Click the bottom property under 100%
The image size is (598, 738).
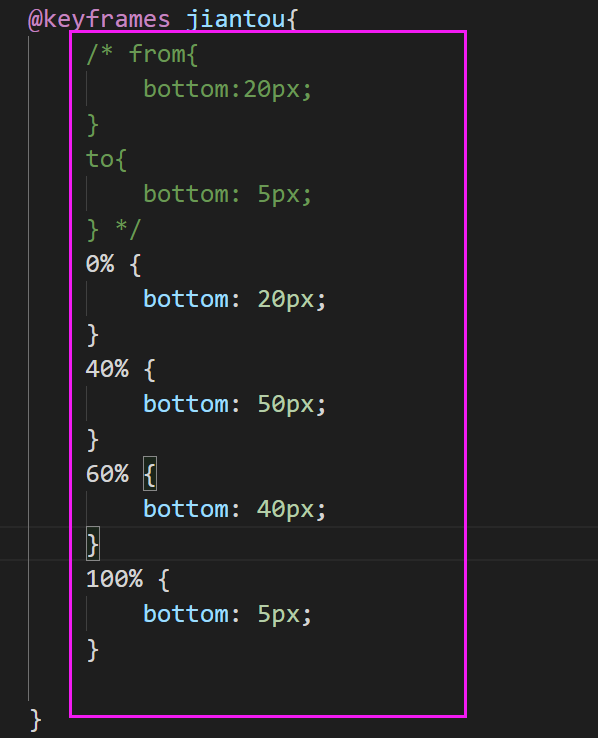186,614
